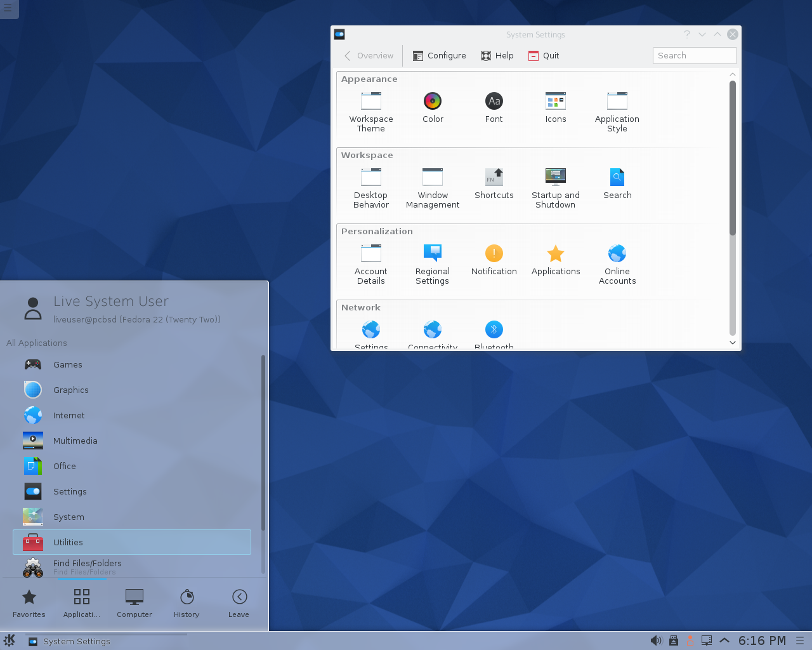Open the Games category in launcher
Viewport: 812px width, 650px height.
(x=132, y=364)
